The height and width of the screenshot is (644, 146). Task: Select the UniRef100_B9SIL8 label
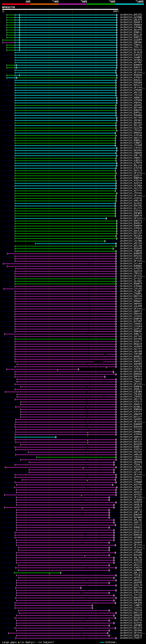tap(131, 85)
